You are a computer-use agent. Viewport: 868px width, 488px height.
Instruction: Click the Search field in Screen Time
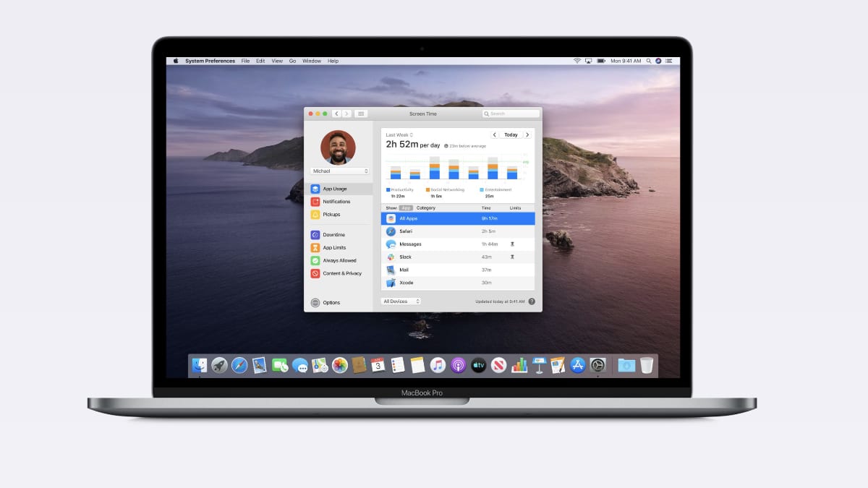click(511, 114)
